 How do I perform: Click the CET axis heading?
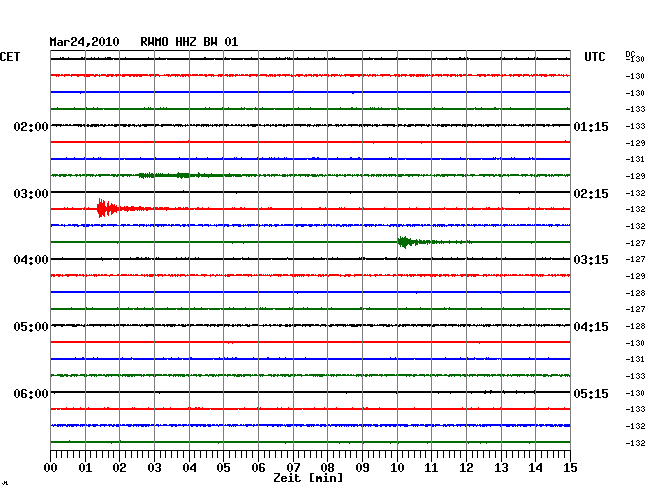pos(10,57)
